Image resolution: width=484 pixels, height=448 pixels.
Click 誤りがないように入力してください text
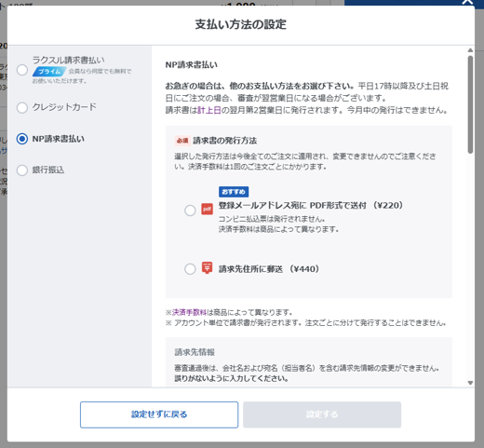tap(232, 379)
